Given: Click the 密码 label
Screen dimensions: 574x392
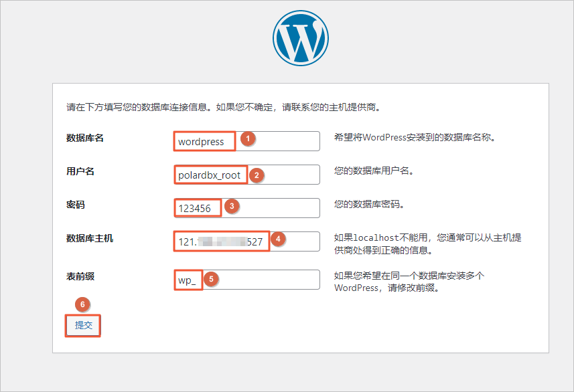Looking at the screenshot, I should pyautogui.click(x=76, y=205).
